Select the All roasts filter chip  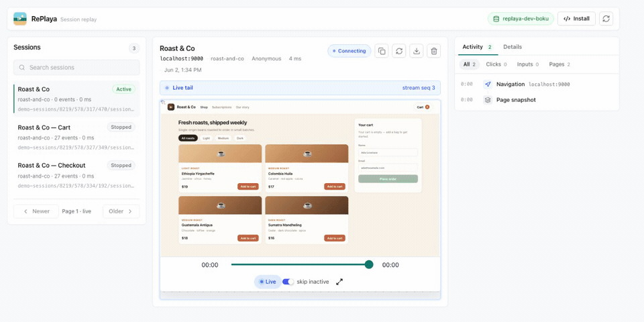pos(188,138)
